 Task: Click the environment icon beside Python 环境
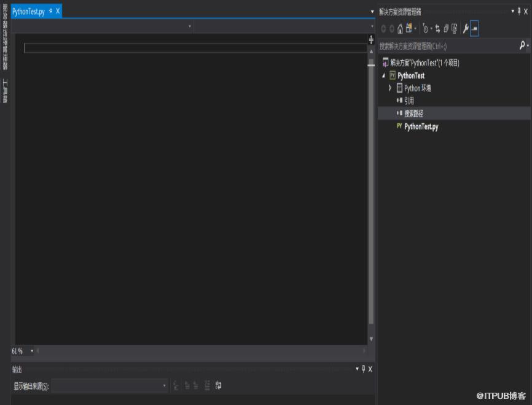click(400, 88)
